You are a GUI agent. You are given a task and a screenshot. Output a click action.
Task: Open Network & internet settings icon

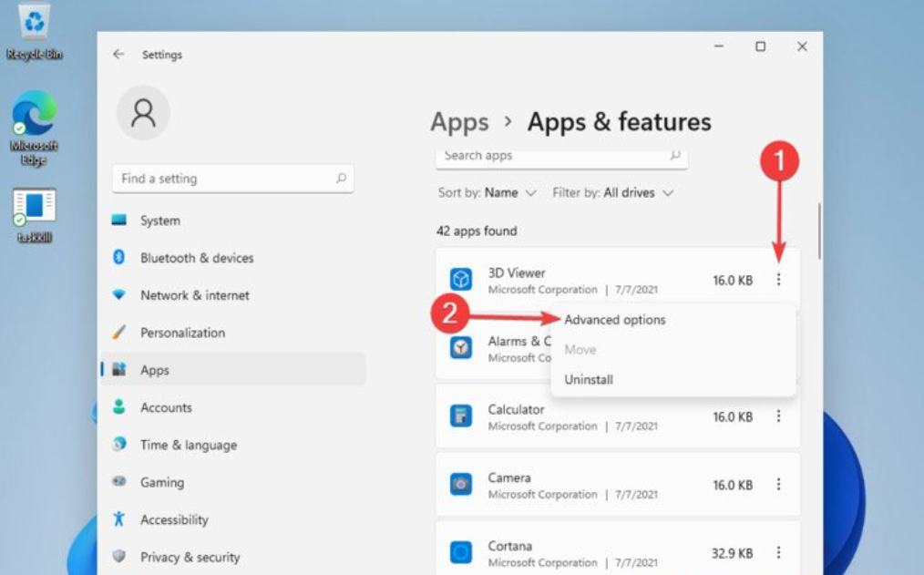click(x=119, y=295)
